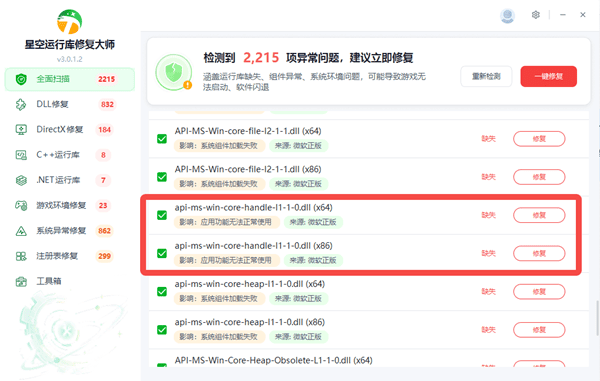
Task: Open settings via the gear icon
Action: point(536,15)
